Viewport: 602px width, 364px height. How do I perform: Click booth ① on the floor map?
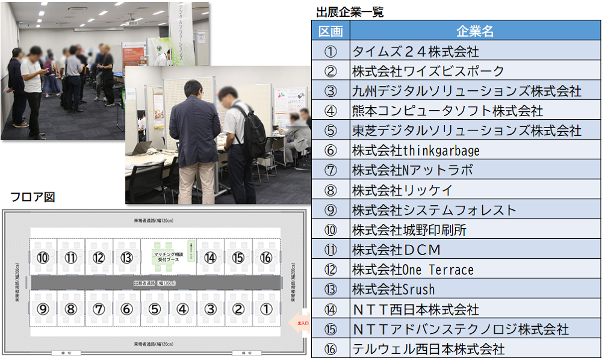pos(266,309)
